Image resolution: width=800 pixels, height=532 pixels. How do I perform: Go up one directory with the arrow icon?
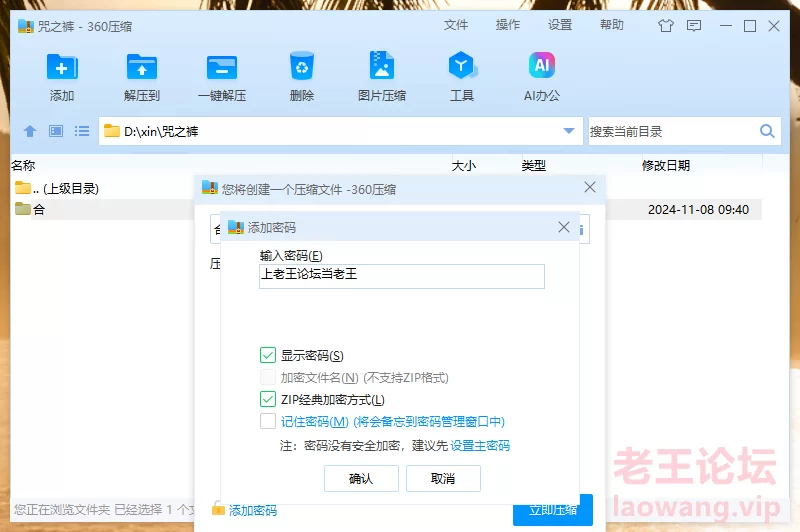coord(30,131)
